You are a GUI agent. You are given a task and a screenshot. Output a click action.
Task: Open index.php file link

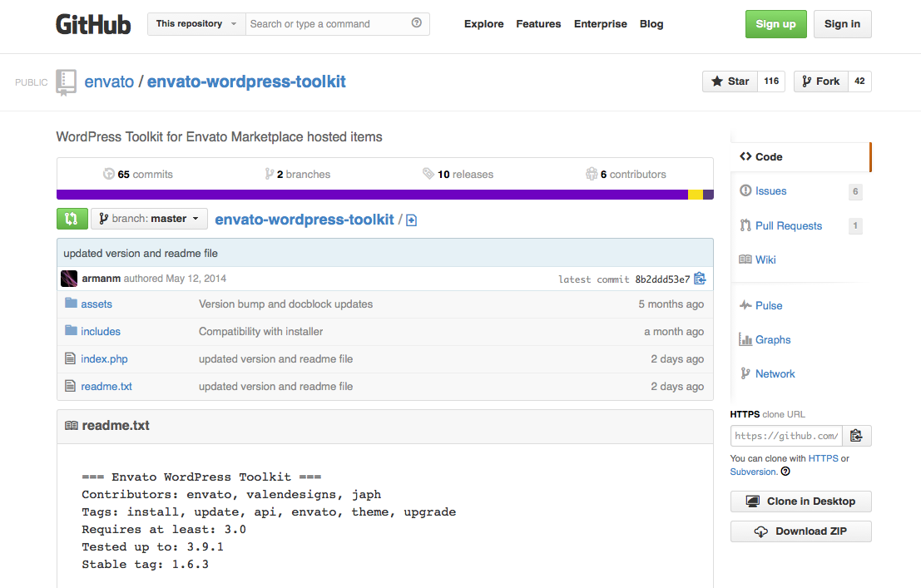(104, 359)
